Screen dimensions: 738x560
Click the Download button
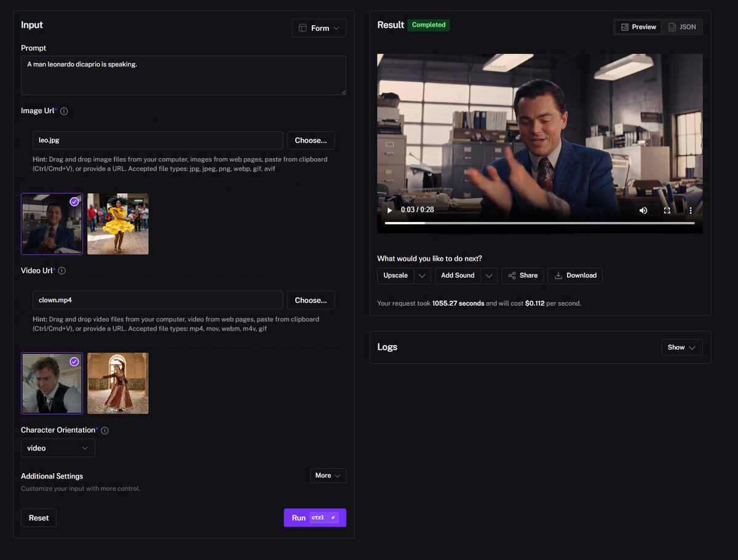[x=575, y=275]
